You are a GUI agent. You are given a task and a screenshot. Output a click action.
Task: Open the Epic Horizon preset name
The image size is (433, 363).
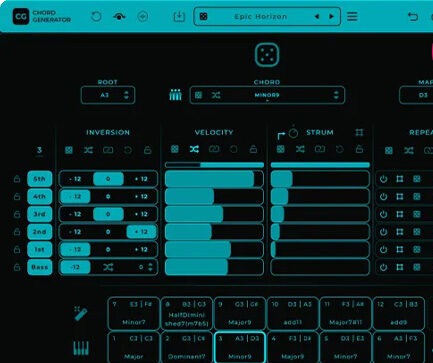coord(261,16)
